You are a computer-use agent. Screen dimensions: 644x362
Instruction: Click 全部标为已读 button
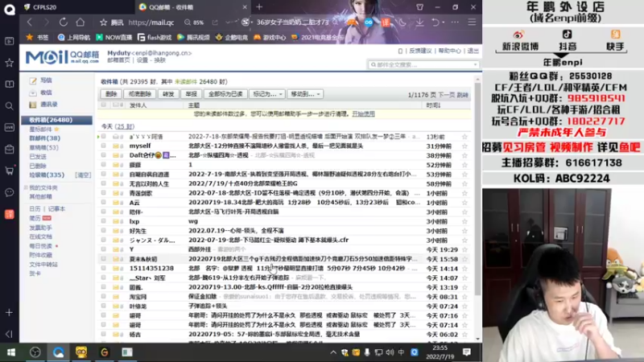point(225,94)
